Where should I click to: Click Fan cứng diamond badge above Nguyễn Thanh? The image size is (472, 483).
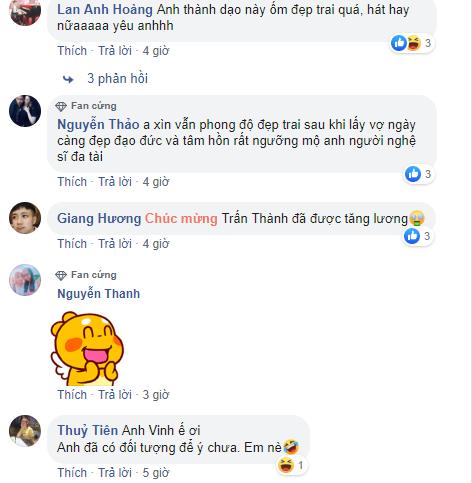pos(61,275)
